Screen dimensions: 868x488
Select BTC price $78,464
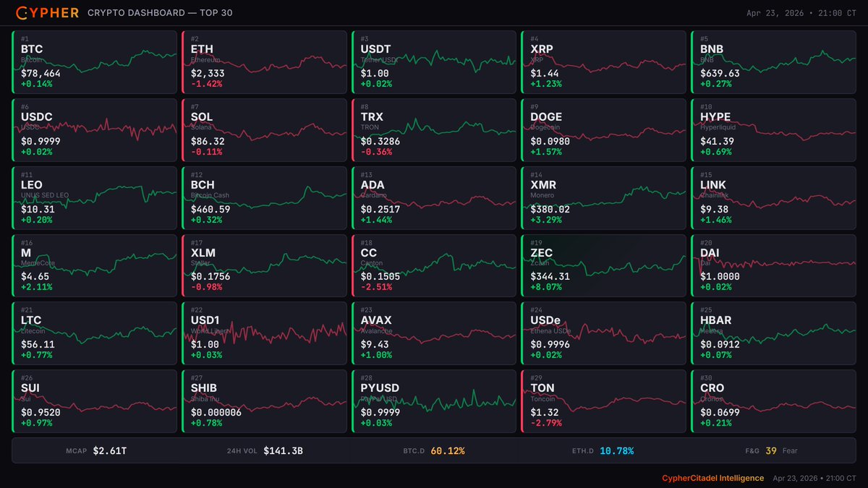click(41, 74)
